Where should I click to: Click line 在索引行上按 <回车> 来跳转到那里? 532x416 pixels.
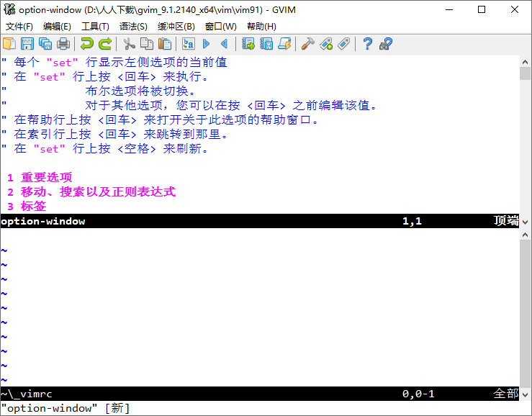pyautogui.click(x=114, y=134)
